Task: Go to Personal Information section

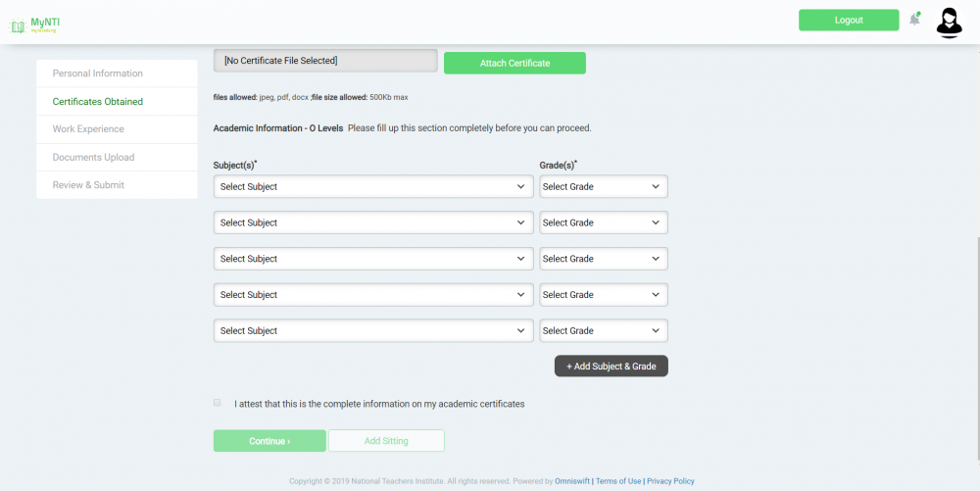Action: point(98,74)
